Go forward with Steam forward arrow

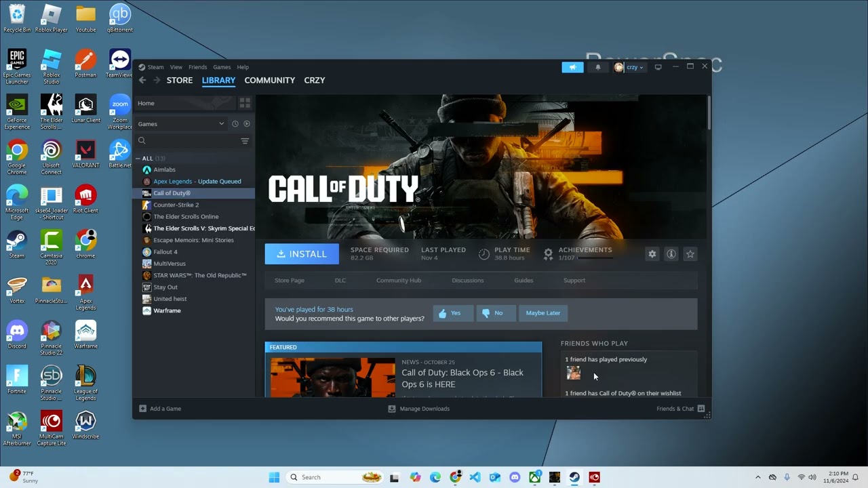coord(157,80)
